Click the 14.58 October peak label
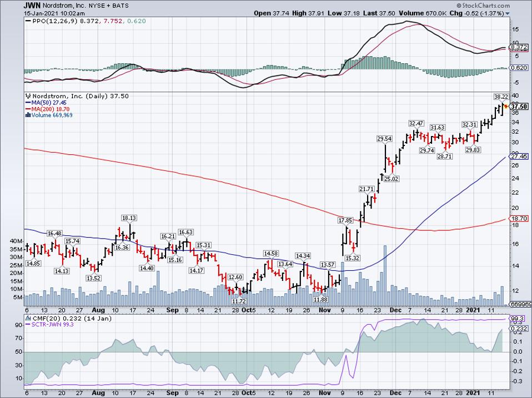 (271, 254)
